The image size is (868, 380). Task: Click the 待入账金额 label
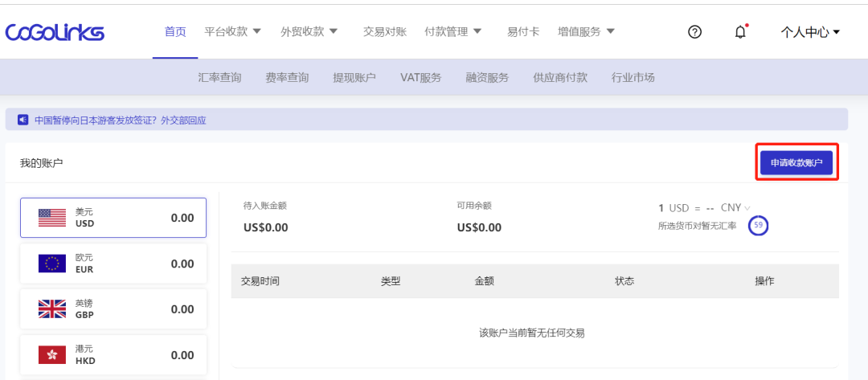(265, 206)
